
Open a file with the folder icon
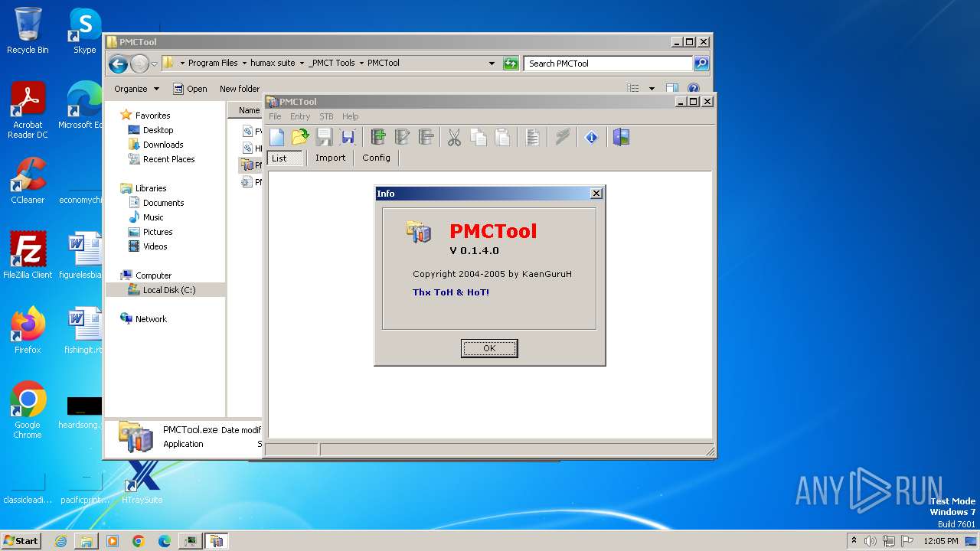pos(300,138)
